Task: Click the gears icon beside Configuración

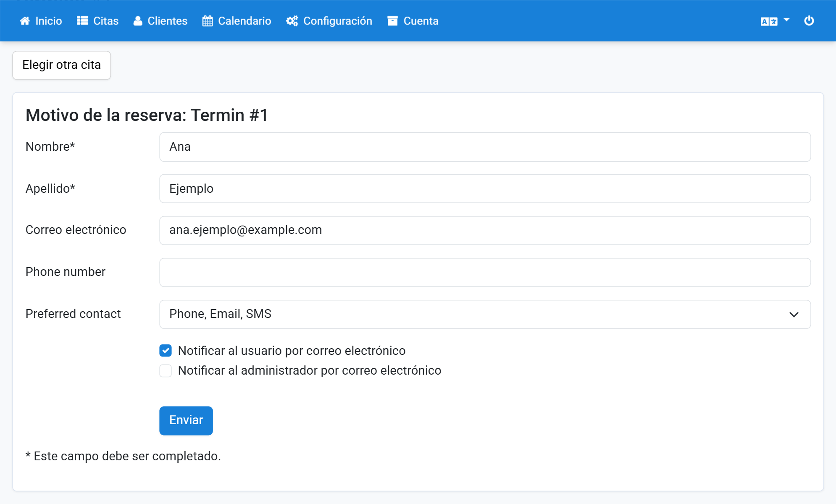Action: pyautogui.click(x=292, y=21)
